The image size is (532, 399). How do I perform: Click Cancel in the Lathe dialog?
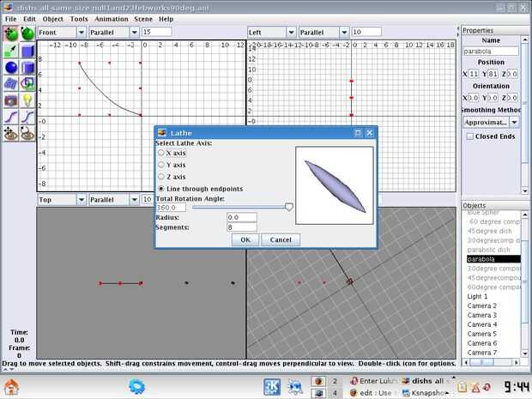(281, 240)
